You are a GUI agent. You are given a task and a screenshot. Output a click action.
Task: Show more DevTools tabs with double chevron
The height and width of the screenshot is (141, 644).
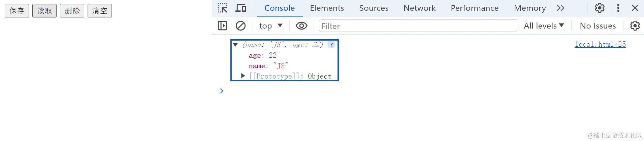click(x=560, y=8)
